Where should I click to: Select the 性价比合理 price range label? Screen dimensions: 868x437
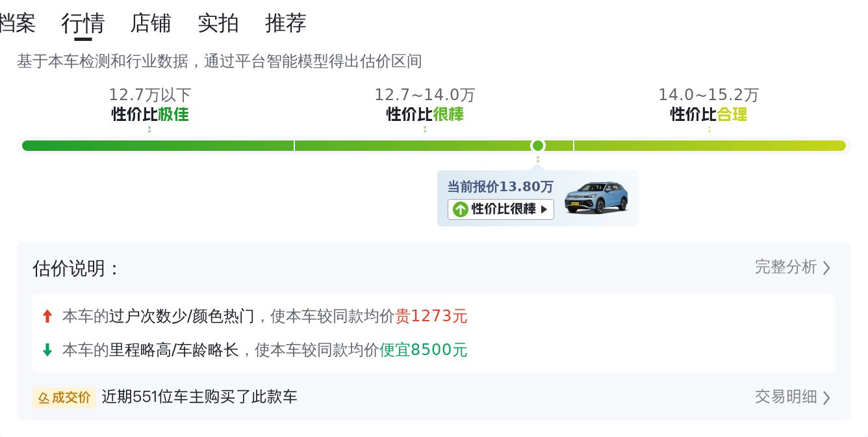click(709, 114)
